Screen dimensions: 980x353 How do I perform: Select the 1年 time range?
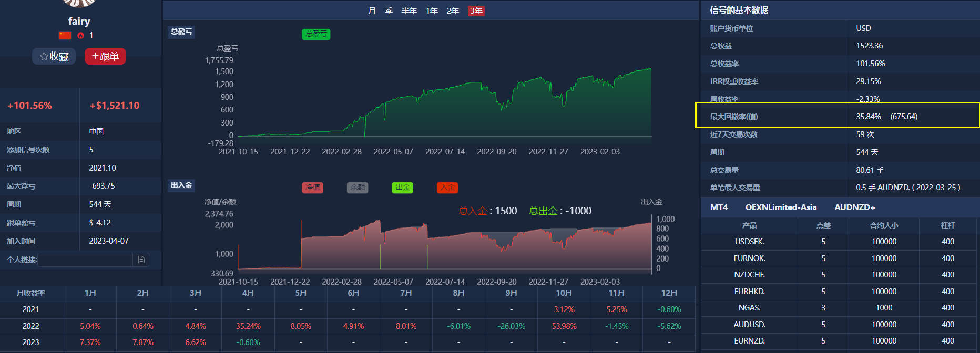click(x=432, y=11)
